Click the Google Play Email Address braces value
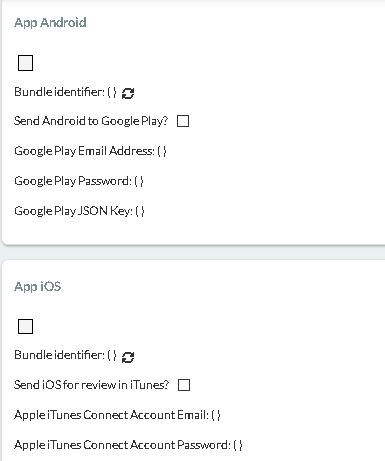This screenshot has height=461, width=385. (162, 151)
